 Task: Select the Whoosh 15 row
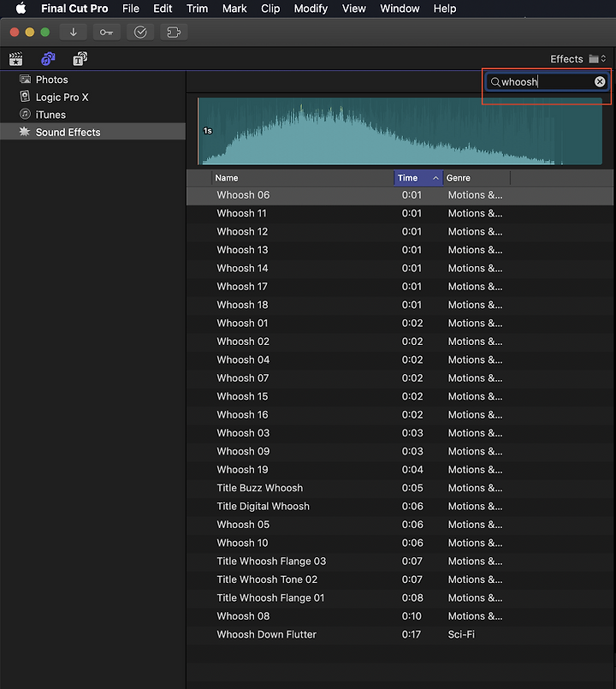tap(400, 396)
